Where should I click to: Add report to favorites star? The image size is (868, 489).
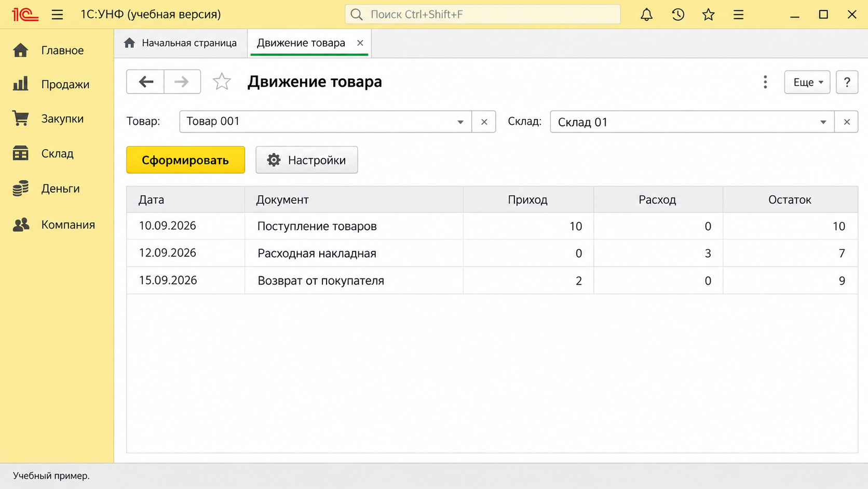coord(222,82)
